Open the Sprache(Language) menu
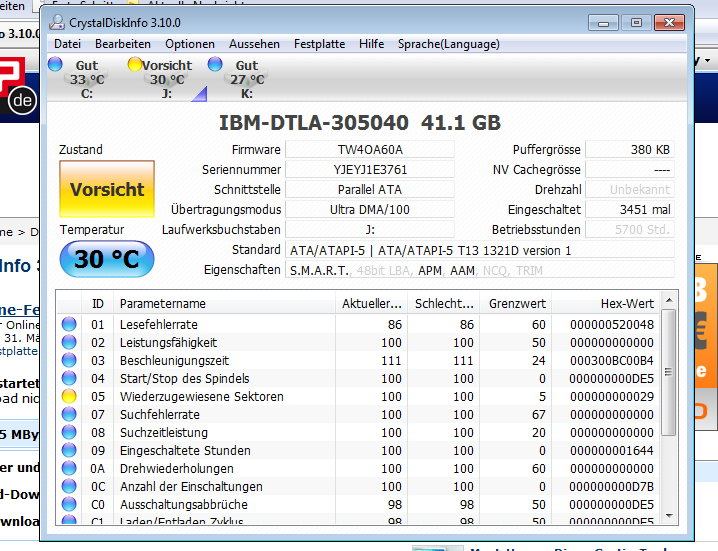The height and width of the screenshot is (551, 718). tap(448, 44)
